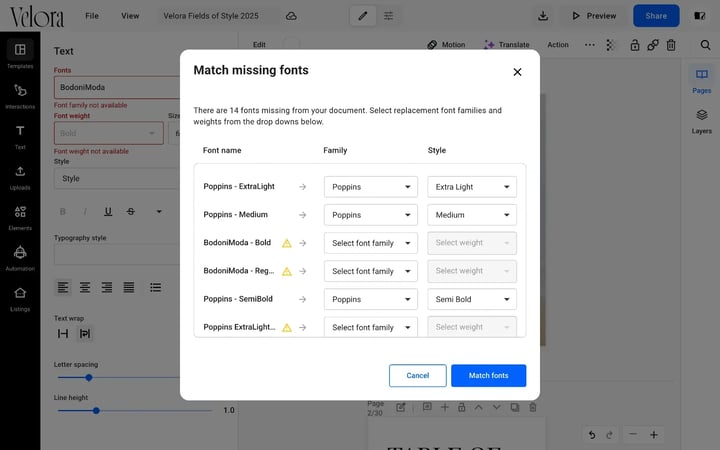Open Family dropdown for Poppins - ExtraLight
The image size is (720, 450).
[x=371, y=187]
